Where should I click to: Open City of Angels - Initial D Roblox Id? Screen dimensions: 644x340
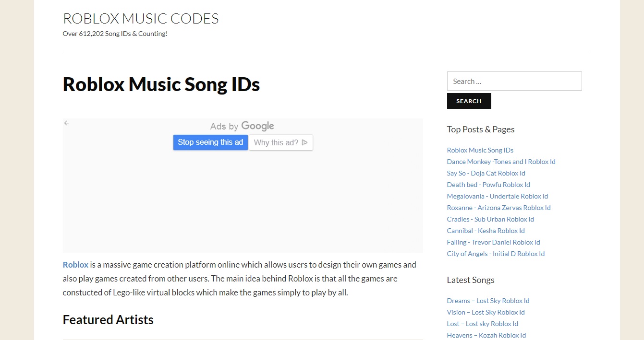tap(496, 254)
